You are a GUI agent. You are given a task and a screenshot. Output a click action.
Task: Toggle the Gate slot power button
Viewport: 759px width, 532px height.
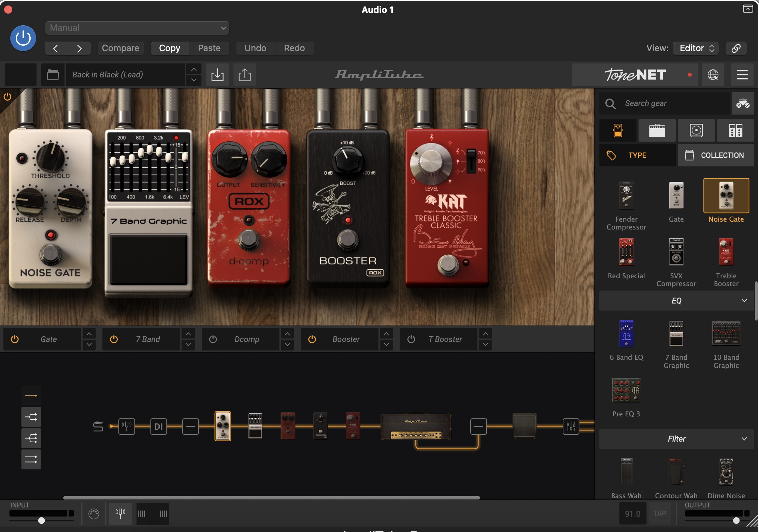[x=15, y=339]
